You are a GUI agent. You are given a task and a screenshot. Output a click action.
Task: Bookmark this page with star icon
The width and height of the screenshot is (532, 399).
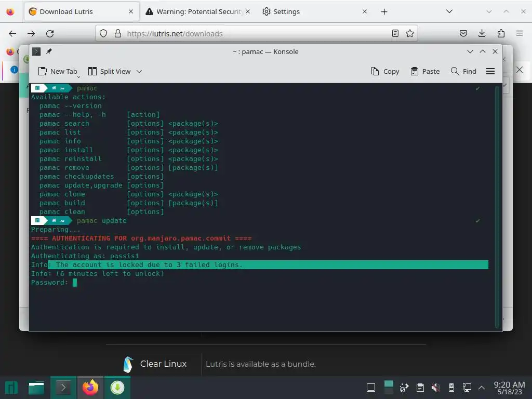coord(410,33)
